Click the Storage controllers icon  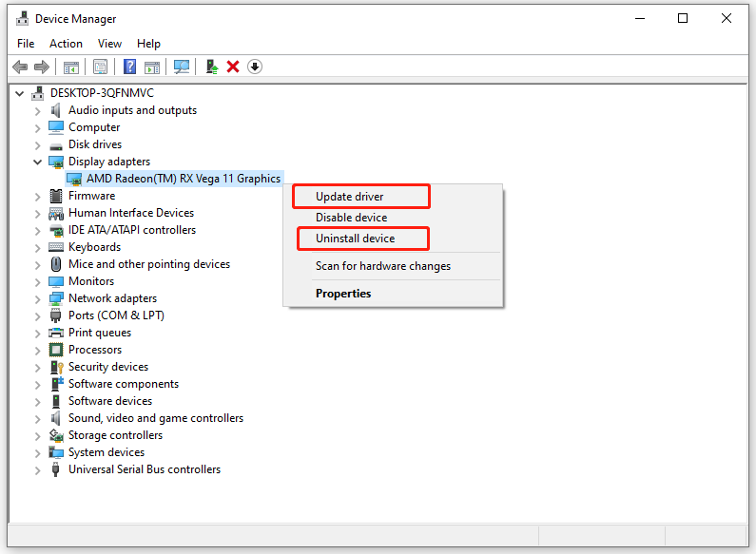pyautogui.click(x=56, y=435)
